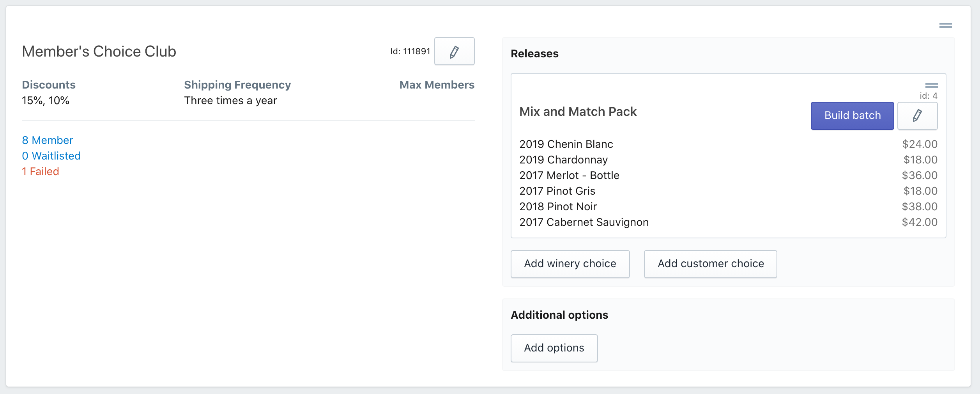
Task: Click the Id: 111891 label
Action: [410, 51]
